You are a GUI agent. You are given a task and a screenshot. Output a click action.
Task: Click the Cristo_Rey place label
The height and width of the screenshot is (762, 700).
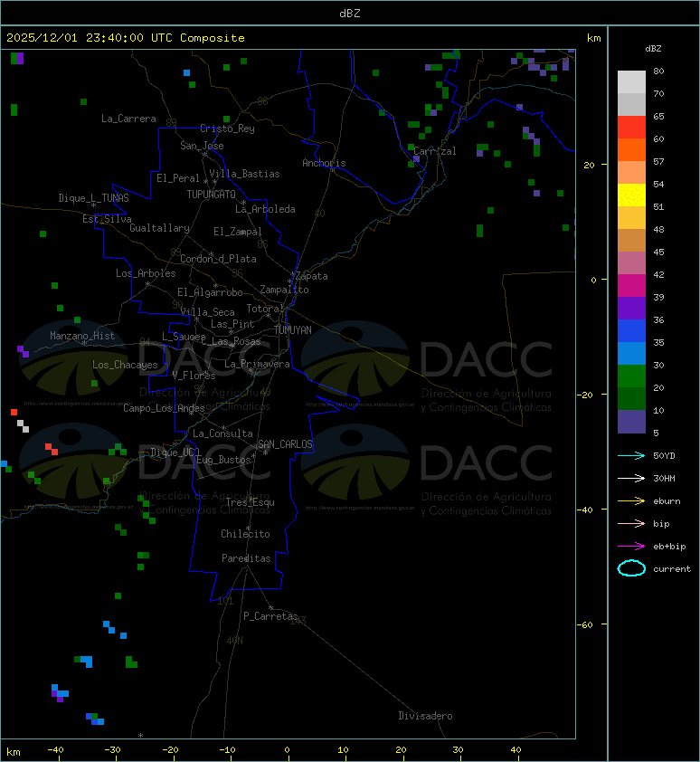click(227, 129)
